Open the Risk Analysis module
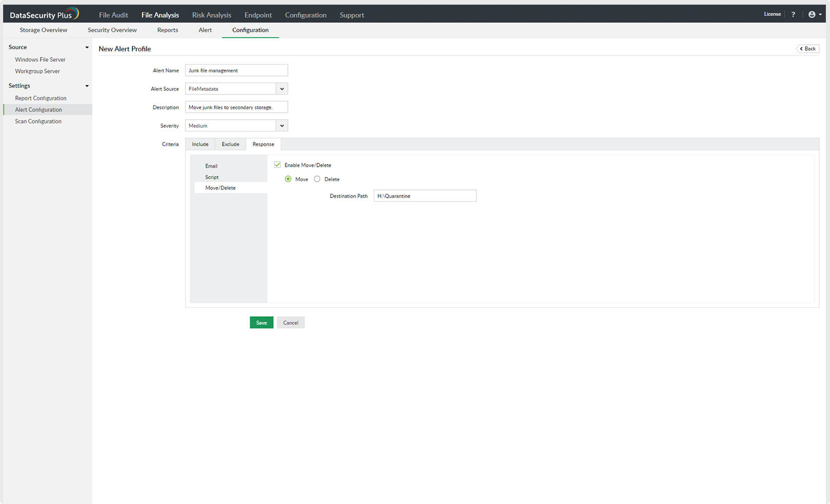The width and height of the screenshot is (830, 504). click(211, 15)
